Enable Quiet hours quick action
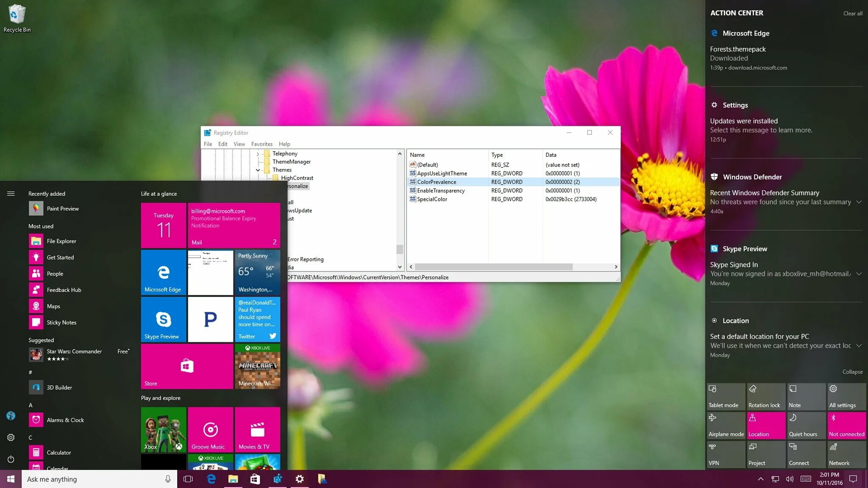 coord(806,425)
